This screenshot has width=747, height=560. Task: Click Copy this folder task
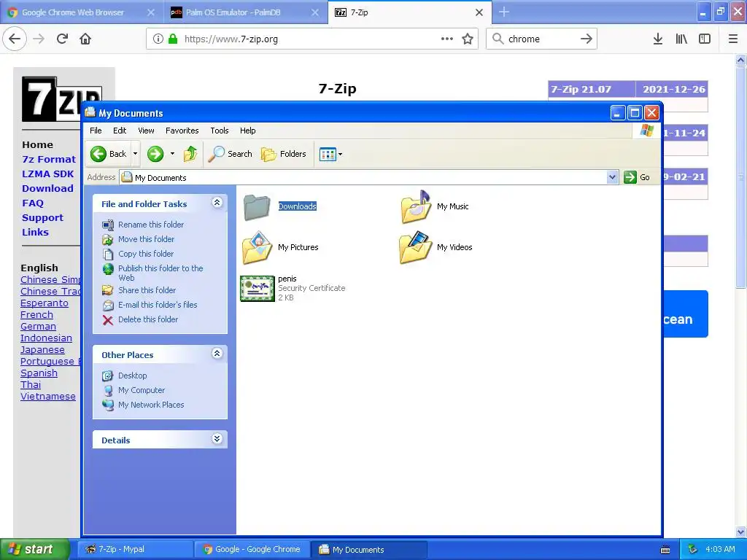pyautogui.click(x=146, y=254)
